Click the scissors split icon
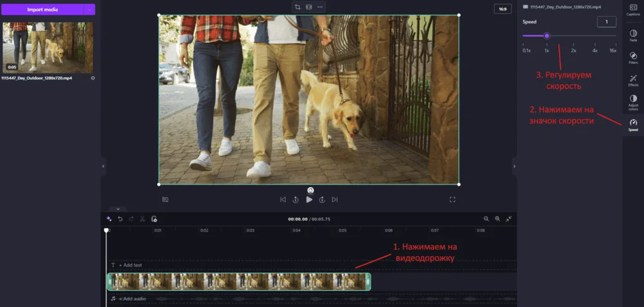This screenshot has width=644, height=307. (142, 219)
